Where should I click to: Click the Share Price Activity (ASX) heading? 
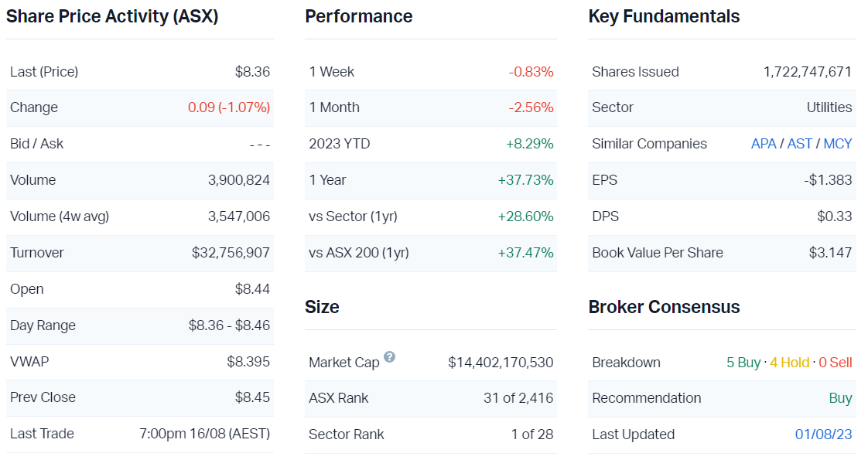pos(112,16)
